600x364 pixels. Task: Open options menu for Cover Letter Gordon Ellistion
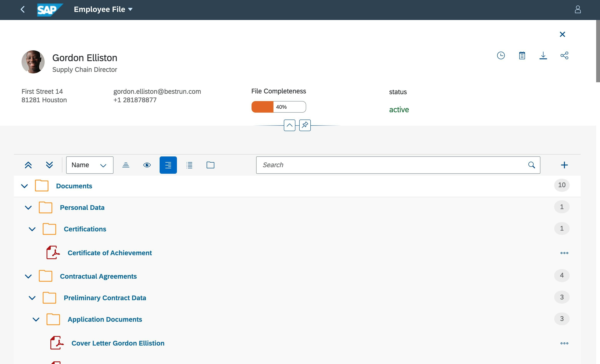click(564, 343)
